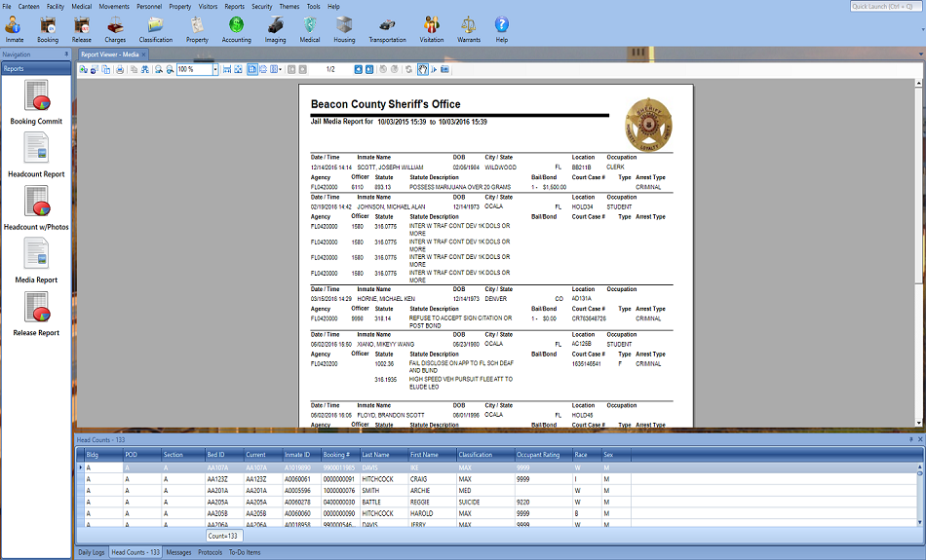This screenshot has width=926, height=560.
Task: Go to next report page
Action: [x=358, y=70]
